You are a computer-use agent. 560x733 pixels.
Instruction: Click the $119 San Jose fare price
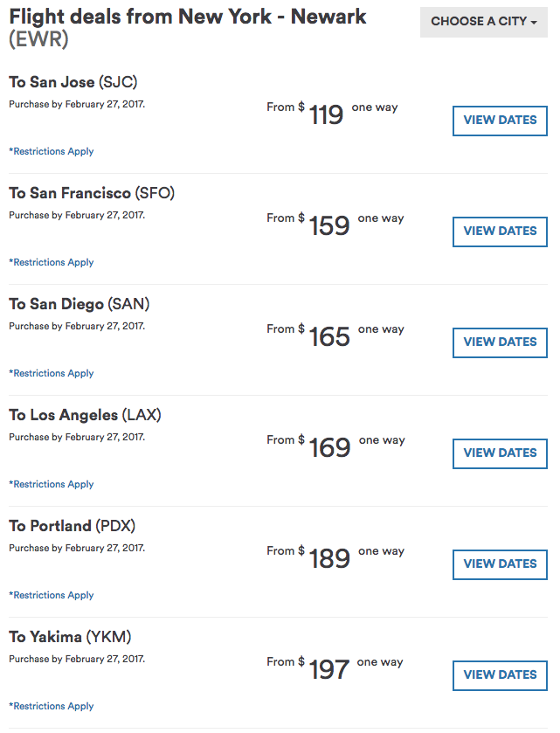click(326, 115)
